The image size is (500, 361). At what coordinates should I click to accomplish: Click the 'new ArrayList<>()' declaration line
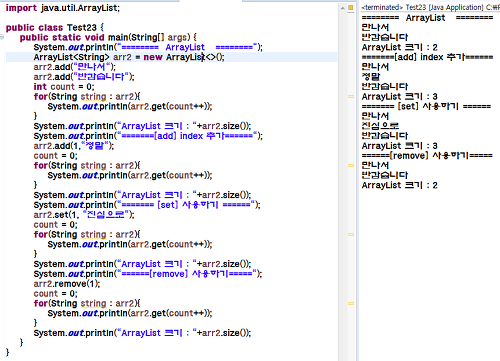tap(129, 57)
